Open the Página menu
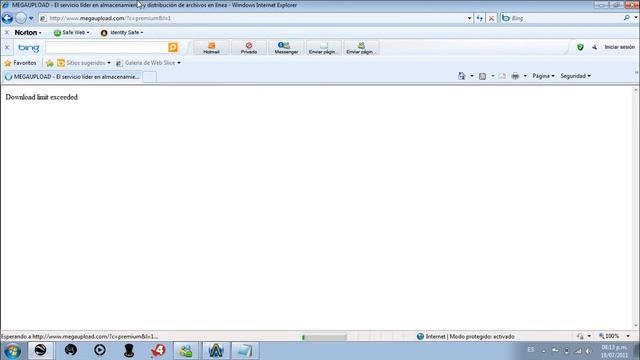The width and height of the screenshot is (640, 360). pyautogui.click(x=543, y=76)
